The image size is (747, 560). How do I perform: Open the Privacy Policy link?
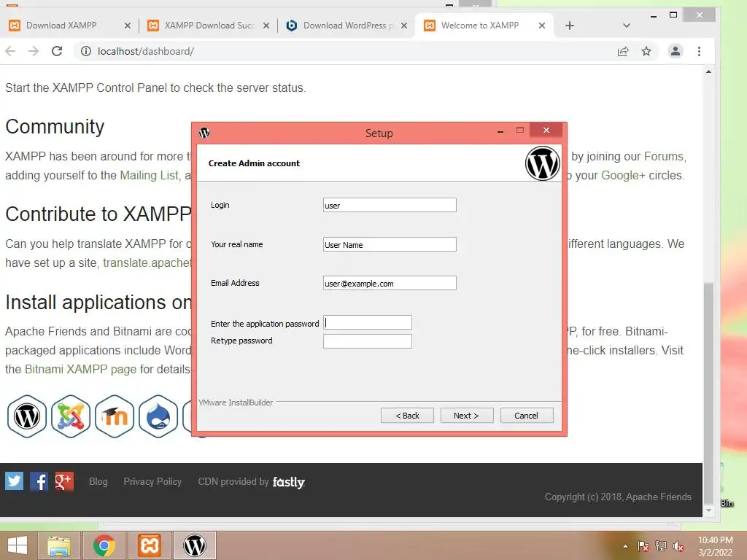[152, 481]
